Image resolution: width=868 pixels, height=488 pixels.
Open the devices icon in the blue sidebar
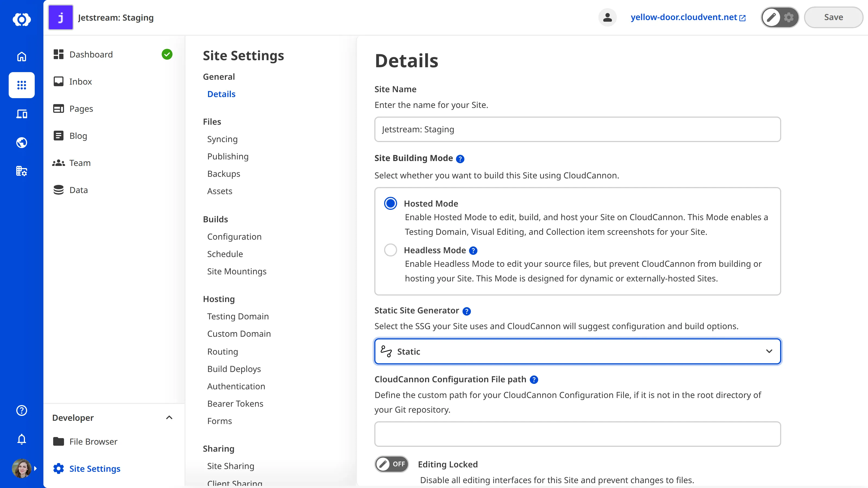pyautogui.click(x=22, y=114)
